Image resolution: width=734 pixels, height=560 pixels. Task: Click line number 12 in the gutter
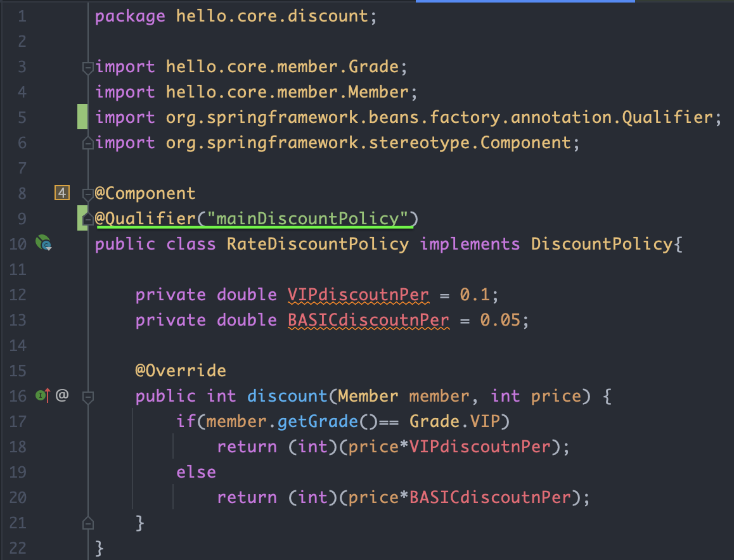click(18, 295)
